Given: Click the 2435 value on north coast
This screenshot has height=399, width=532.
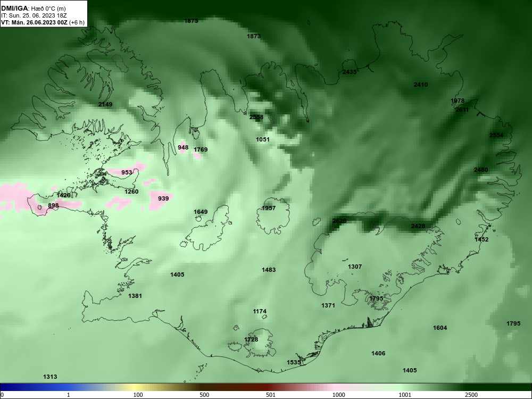Looking at the screenshot, I should pyautogui.click(x=350, y=72).
